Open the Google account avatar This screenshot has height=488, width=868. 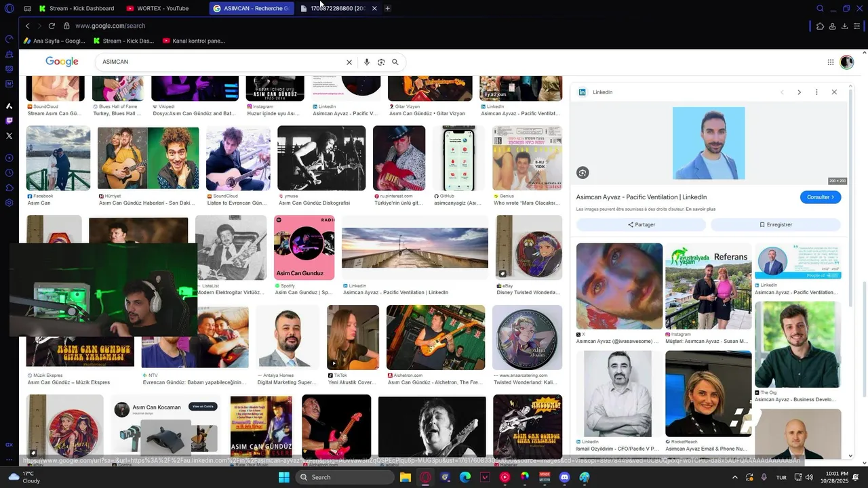click(x=846, y=62)
